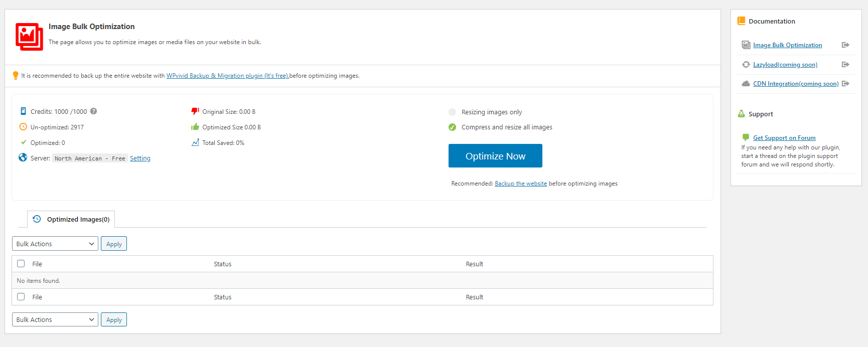Check the File checkbox in table footer
This screenshot has height=347, width=868.
coord(21,297)
